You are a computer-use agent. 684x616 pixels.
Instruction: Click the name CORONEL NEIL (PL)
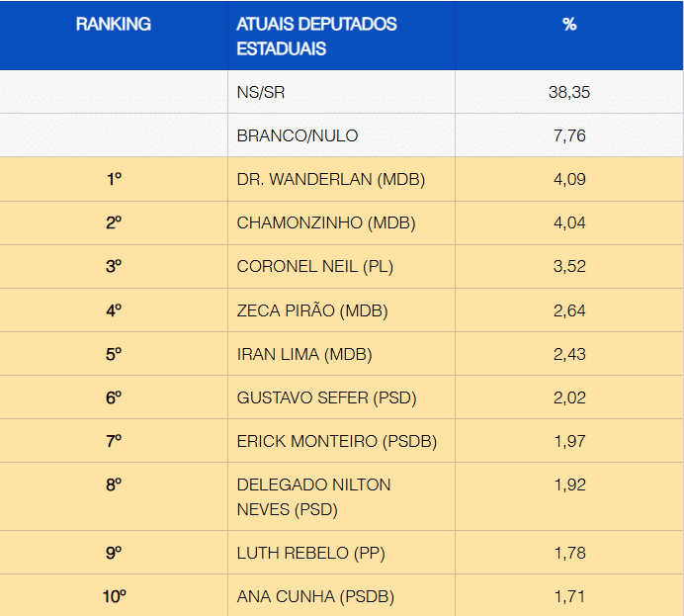315,267
